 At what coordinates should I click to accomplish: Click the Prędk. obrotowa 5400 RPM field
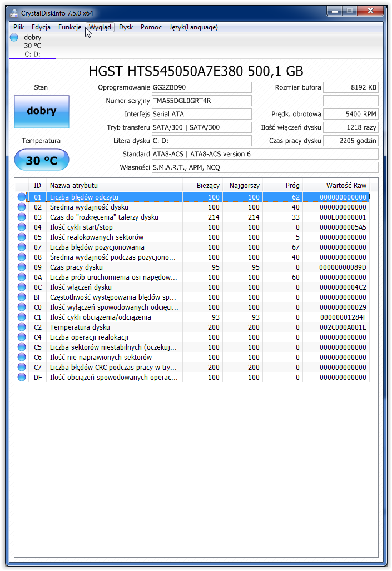point(351,114)
